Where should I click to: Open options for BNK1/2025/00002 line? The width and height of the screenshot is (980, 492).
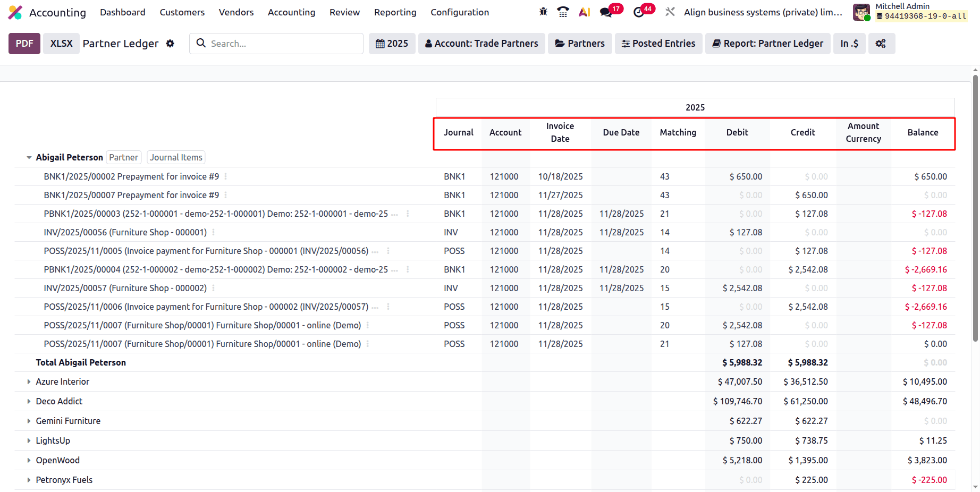pyautogui.click(x=225, y=176)
